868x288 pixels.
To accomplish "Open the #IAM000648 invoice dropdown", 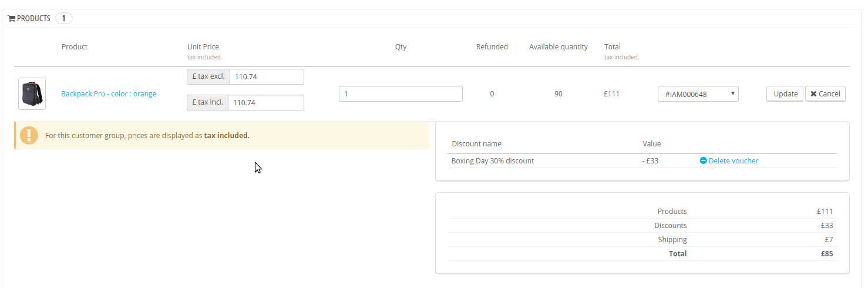I will click(698, 94).
